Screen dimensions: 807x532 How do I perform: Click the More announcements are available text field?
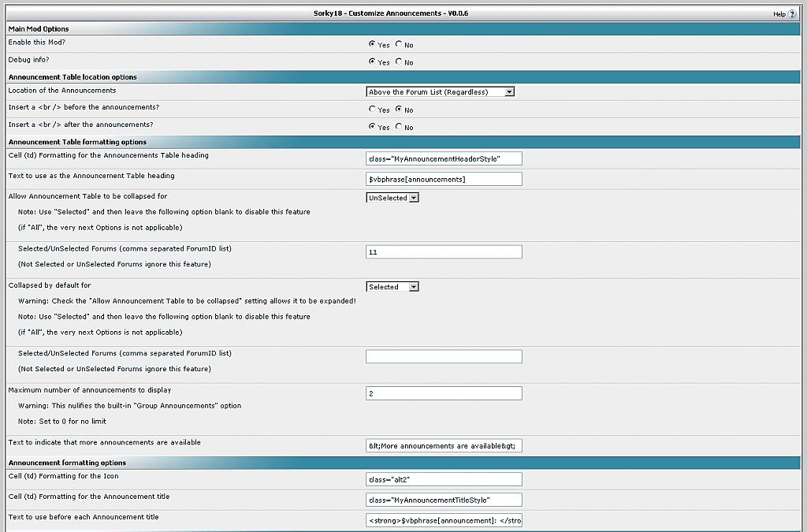443,446
